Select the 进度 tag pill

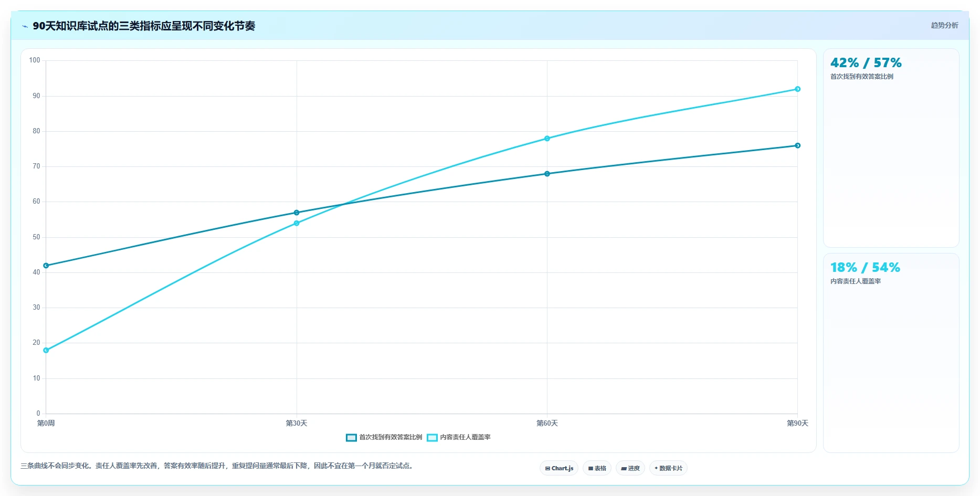[630, 468]
